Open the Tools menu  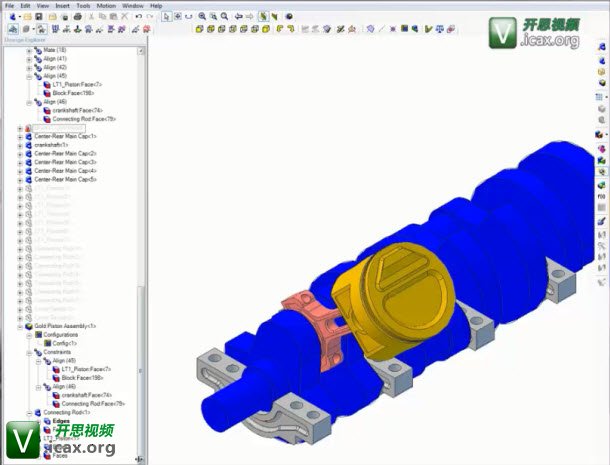click(x=83, y=6)
